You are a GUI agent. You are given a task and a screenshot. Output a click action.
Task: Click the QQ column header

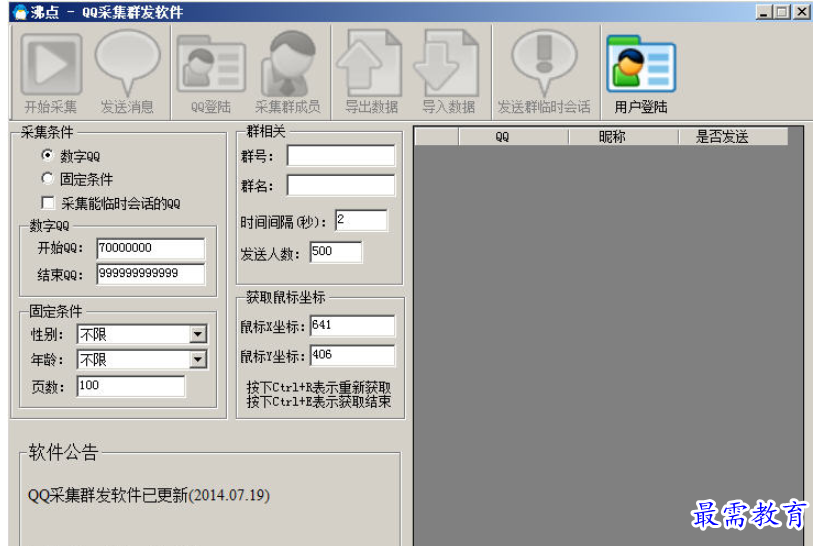pos(514,137)
